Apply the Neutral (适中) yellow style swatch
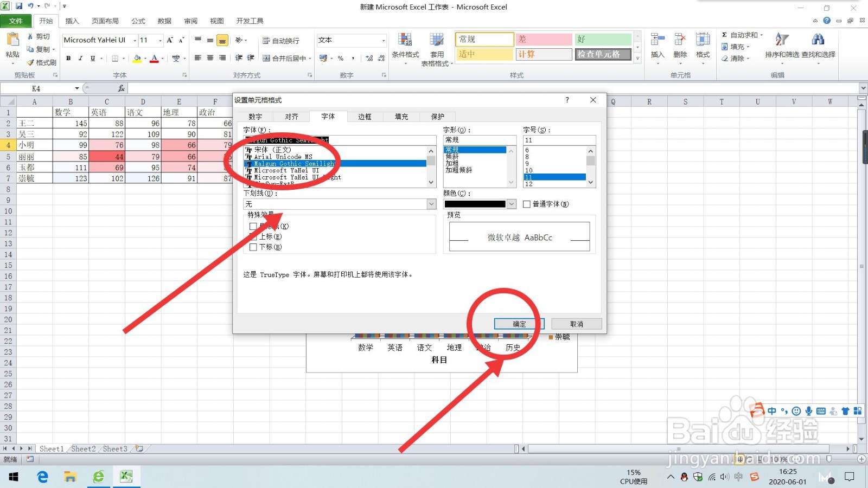This screenshot has width=868, height=488. pyautogui.click(x=484, y=54)
